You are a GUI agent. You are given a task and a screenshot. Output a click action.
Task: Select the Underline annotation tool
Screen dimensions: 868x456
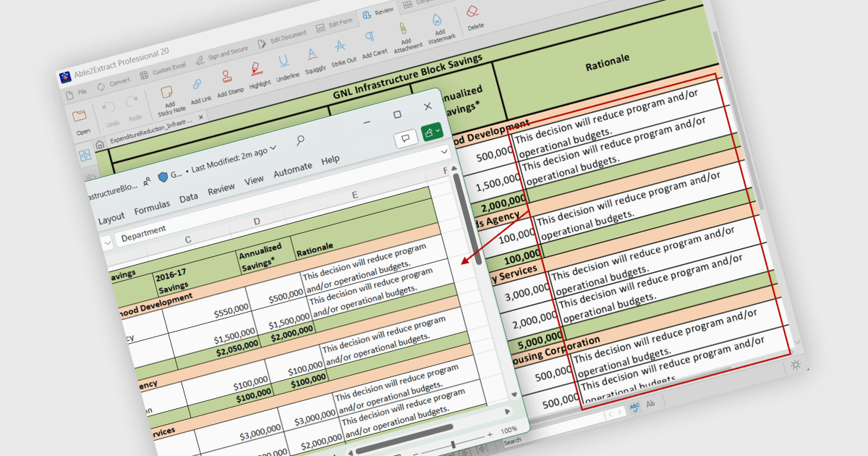click(286, 68)
